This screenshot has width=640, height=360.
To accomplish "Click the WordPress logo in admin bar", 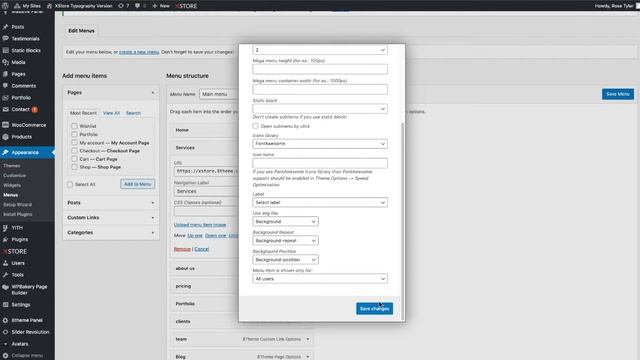I will [5, 6].
